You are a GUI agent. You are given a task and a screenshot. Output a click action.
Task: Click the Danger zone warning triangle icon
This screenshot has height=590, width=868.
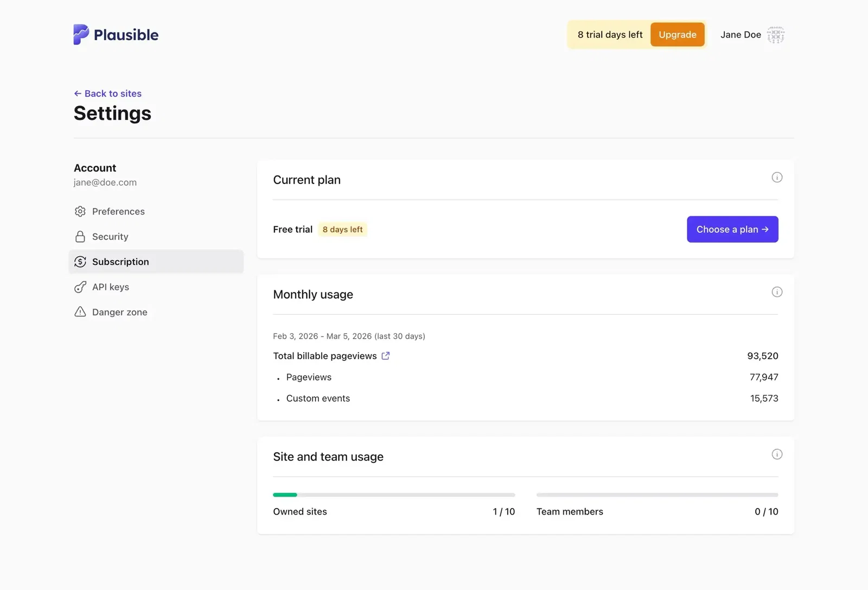[80, 312]
